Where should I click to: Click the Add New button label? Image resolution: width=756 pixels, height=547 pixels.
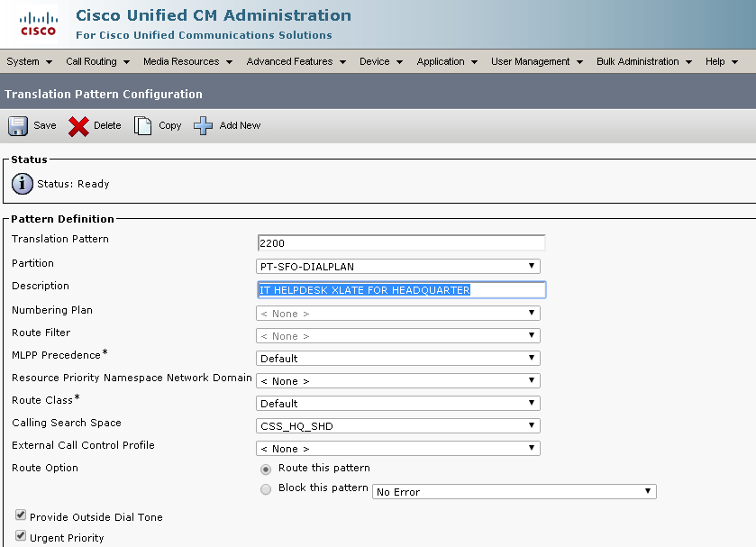pyautogui.click(x=240, y=125)
